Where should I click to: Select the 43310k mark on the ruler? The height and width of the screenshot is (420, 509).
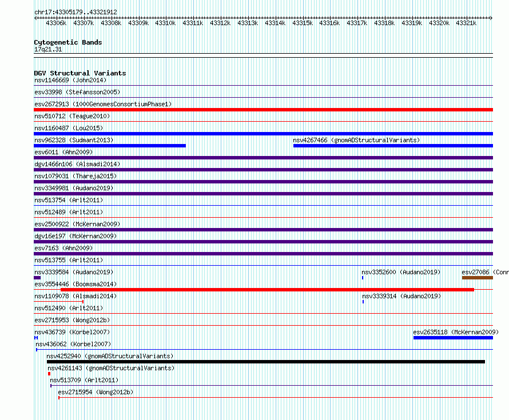[165, 23]
